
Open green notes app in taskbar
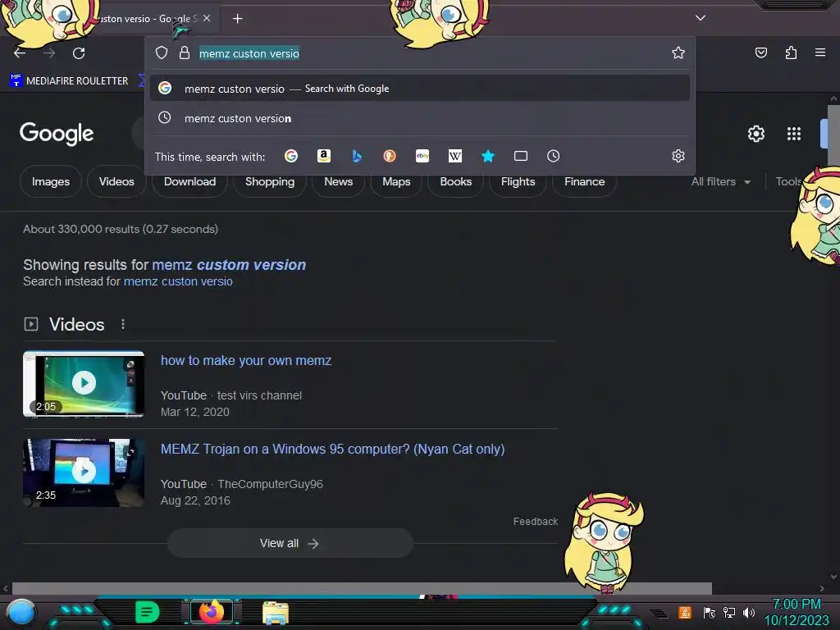click(x=147, y=612)
